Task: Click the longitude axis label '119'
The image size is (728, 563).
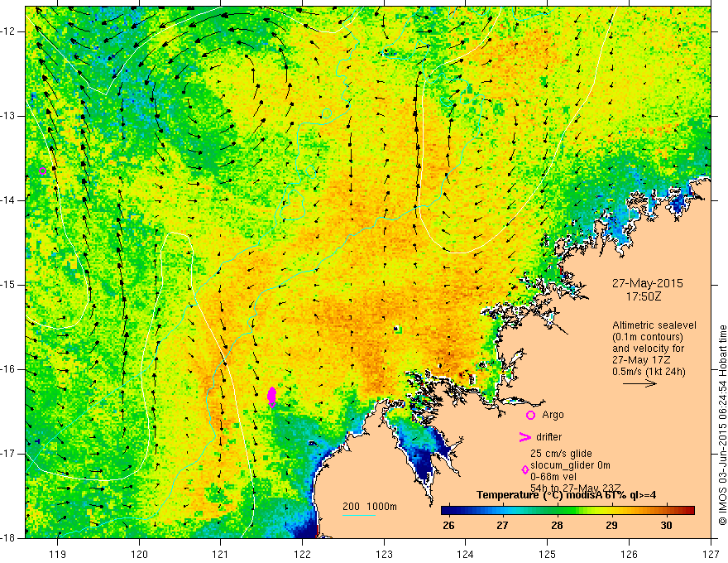Action: 57,554
